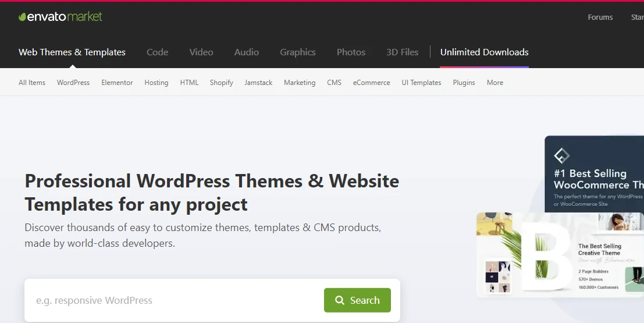Click the 'Discover thousands of easy' description
Image resolution: width=644 pixels, height=323 pixels.
(203, 236)
